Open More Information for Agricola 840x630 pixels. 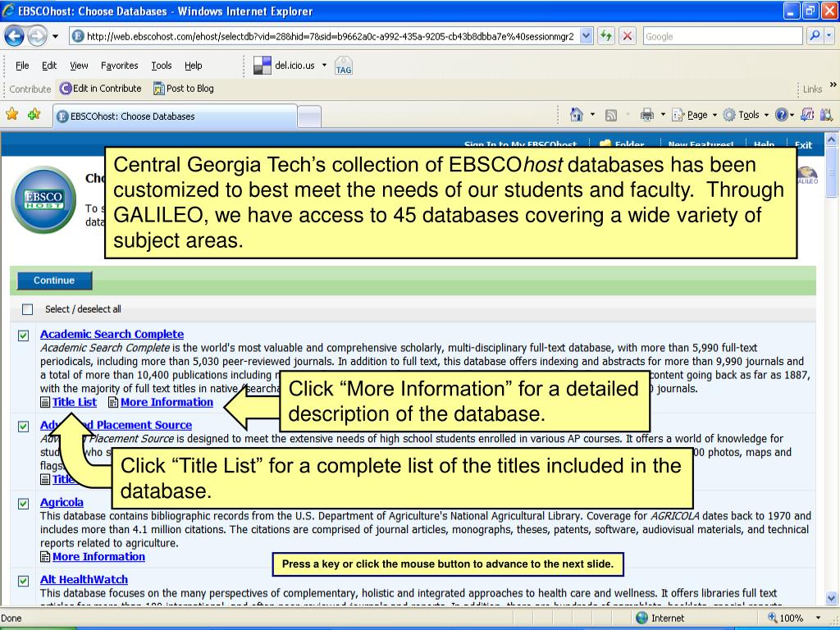(98, 557)
